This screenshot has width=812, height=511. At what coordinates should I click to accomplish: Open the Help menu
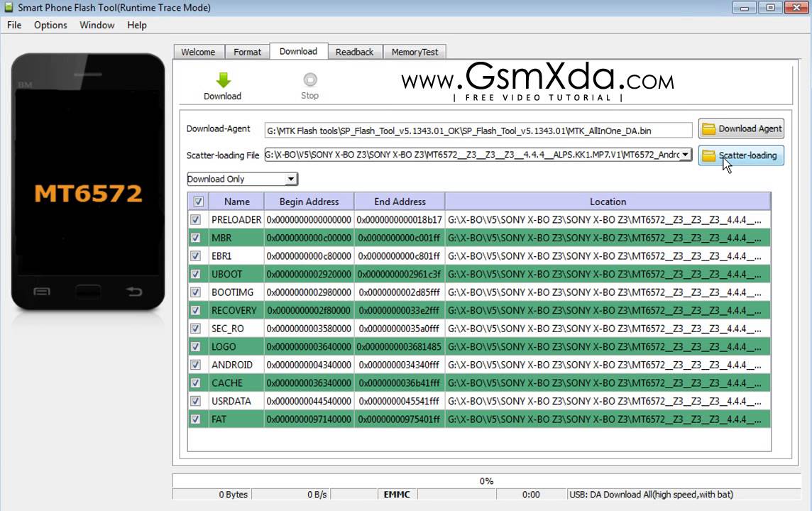coord(137,25)
